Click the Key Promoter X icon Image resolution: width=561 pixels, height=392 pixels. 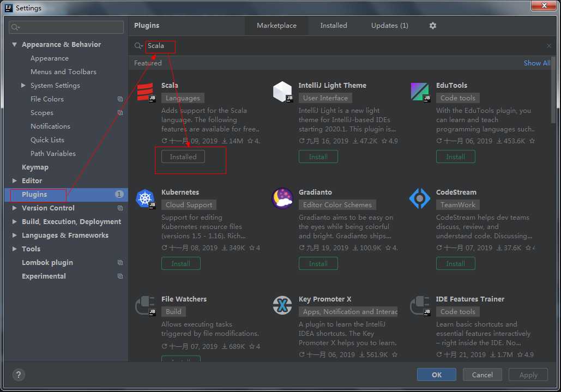coord(282,305)
